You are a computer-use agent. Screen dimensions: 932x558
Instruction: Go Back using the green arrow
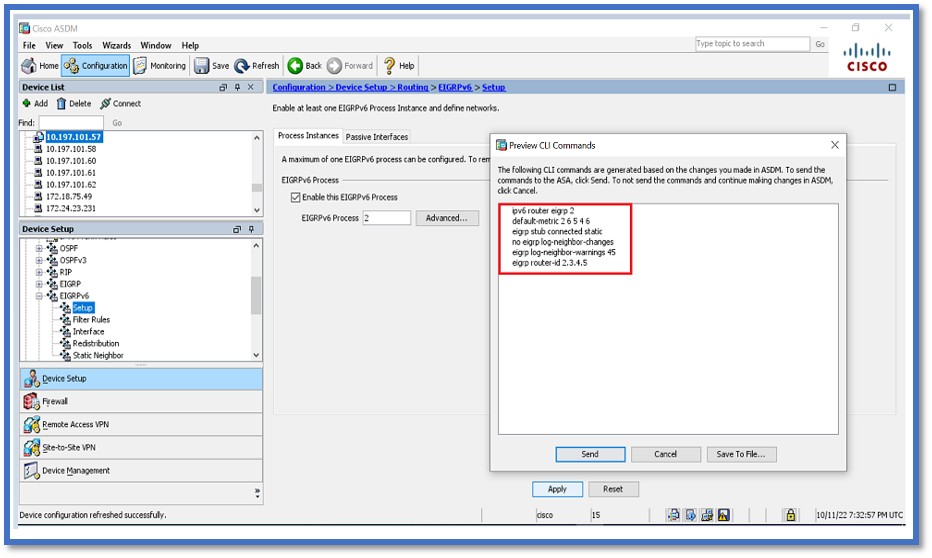pyautogui.click(x=304, y=66)
